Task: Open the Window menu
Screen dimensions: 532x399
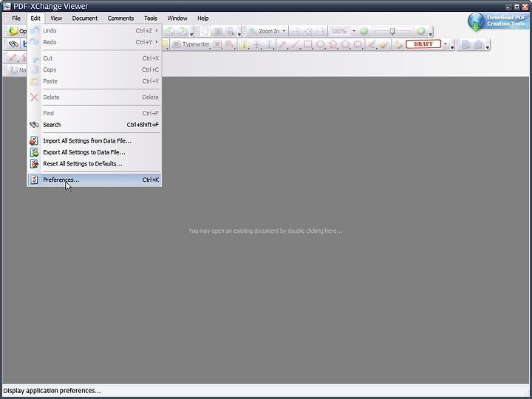Action: [x=177, y=18]
